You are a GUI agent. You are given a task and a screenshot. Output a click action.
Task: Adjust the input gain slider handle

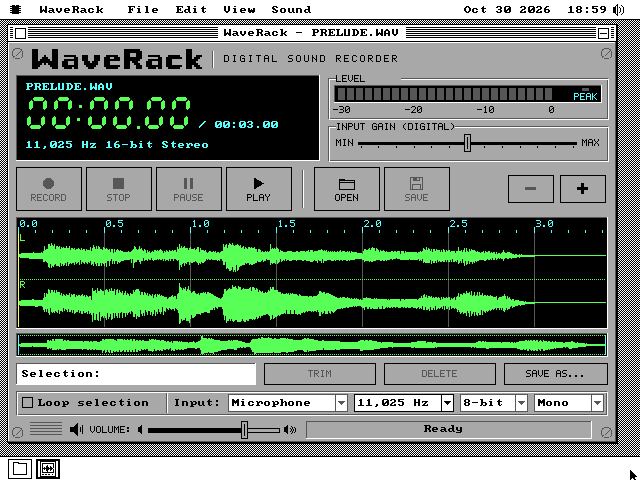tap(467, 143)
